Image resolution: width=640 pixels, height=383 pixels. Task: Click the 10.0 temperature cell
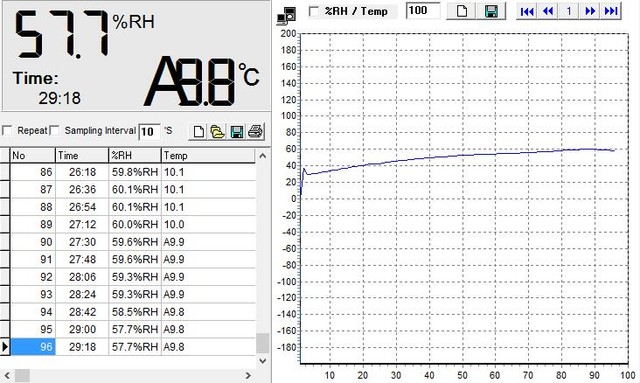click(x=209, y=225)
